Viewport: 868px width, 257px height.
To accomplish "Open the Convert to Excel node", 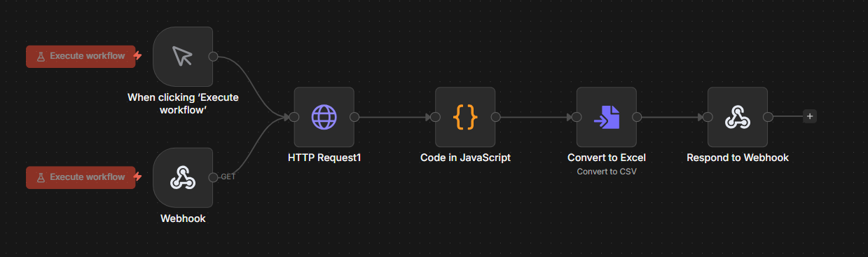I will click(607, 117).
